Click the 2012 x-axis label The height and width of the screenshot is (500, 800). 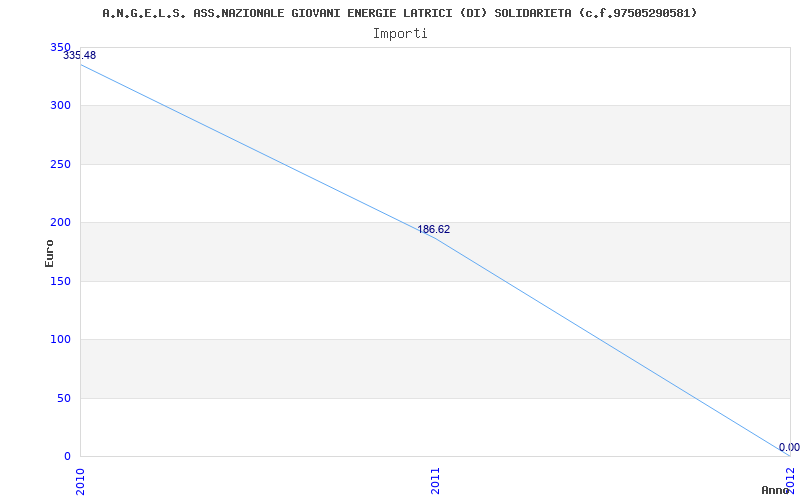790,480
